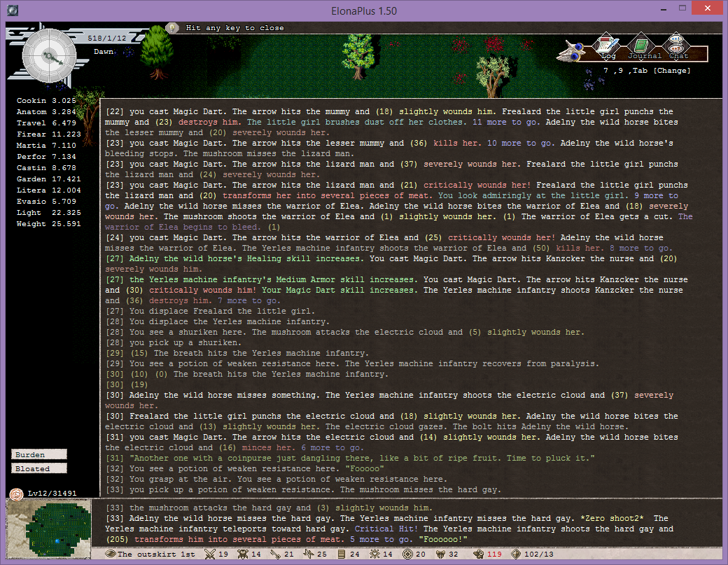Viewport: 728px width, 565px height.
Task: Click the lightbulb hint icon
Action: tap(172, 28)
